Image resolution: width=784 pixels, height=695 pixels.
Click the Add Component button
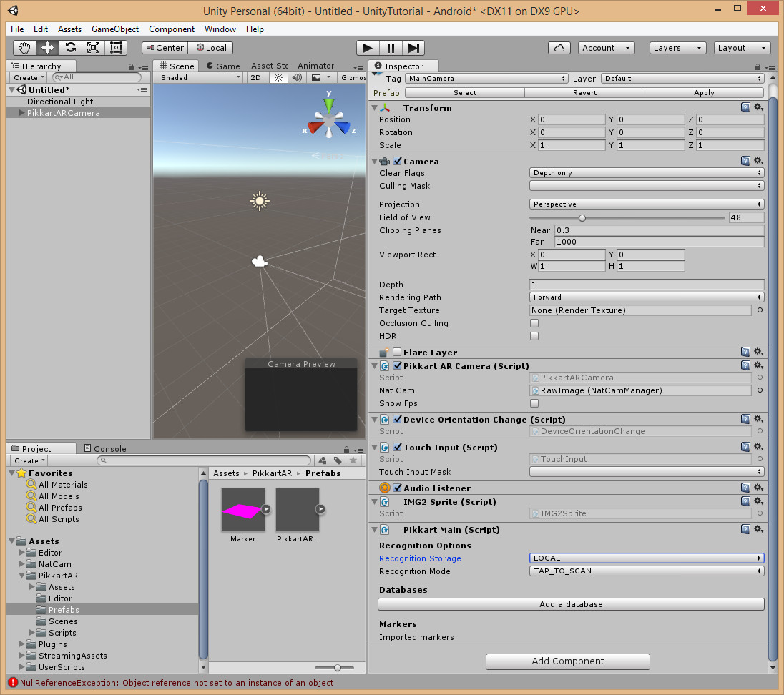click(x=567, y=661)
